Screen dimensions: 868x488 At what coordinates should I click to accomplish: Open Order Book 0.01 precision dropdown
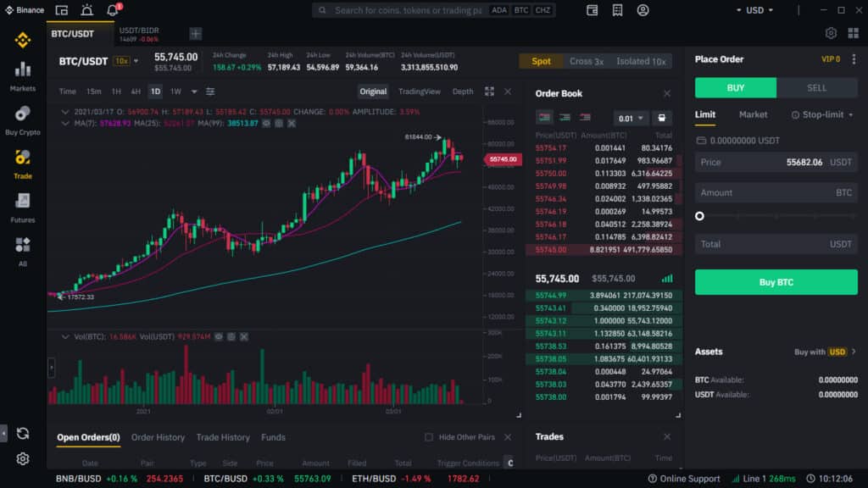(631, 118)
